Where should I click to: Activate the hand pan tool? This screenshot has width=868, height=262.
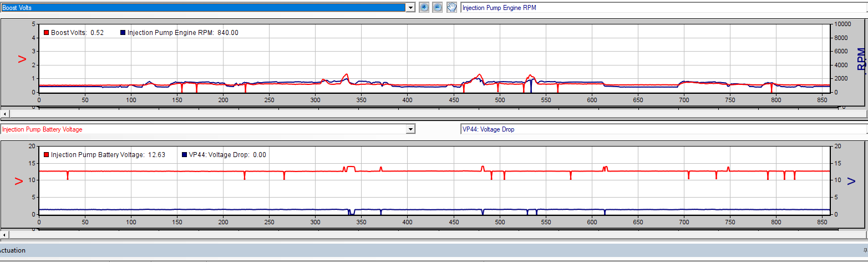tap(451, 8)
